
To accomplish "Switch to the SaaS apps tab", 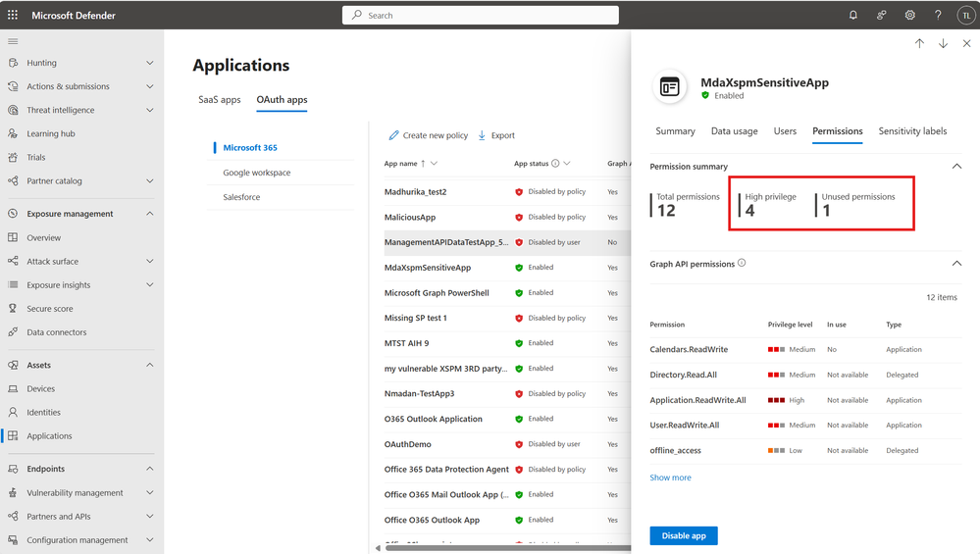I will 220,99.
